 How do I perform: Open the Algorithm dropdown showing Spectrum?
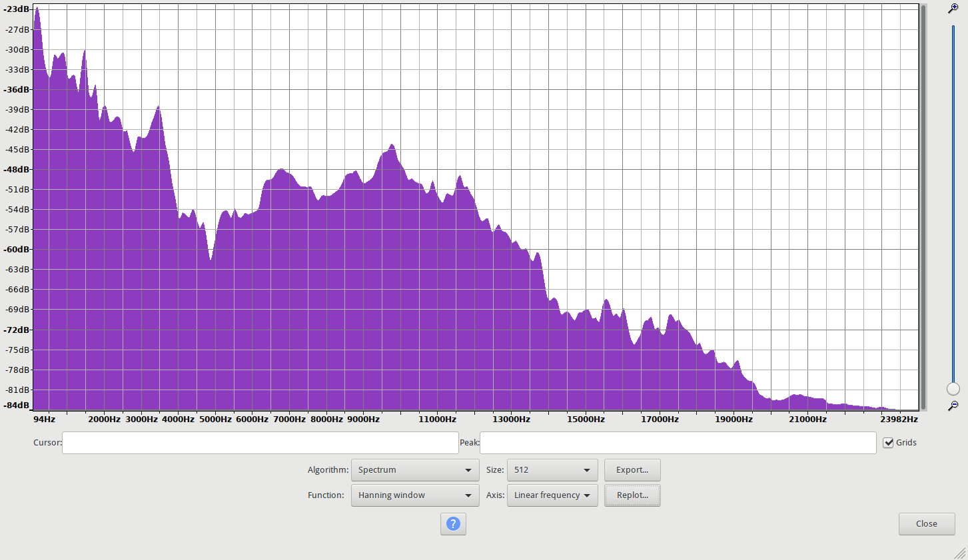click(415, 470)
